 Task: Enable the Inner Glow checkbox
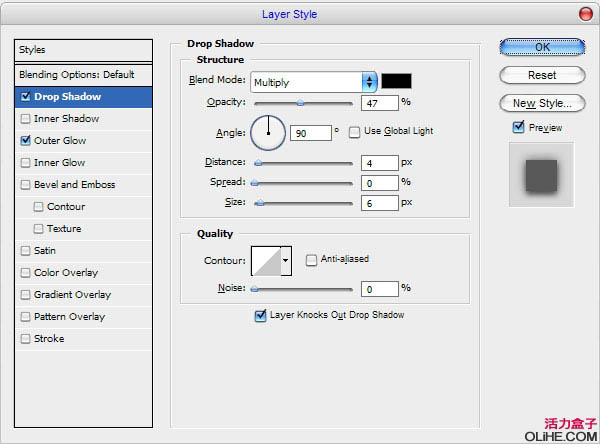25,163
